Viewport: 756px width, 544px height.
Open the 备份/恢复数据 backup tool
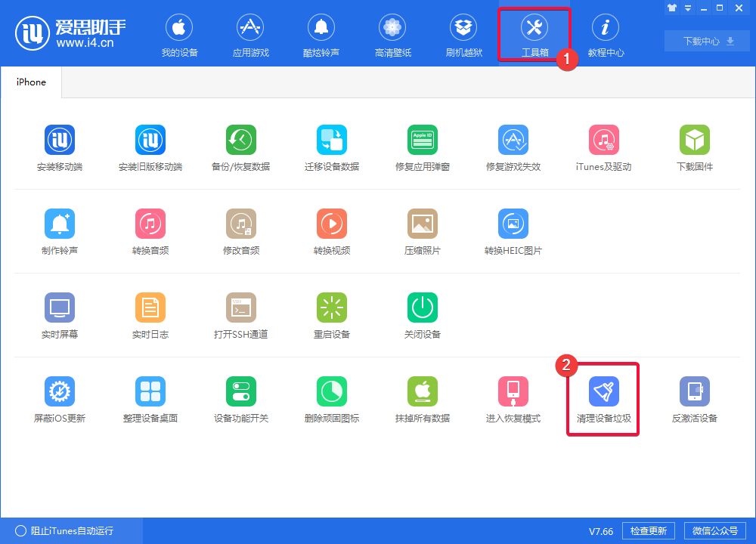point(241,147)
